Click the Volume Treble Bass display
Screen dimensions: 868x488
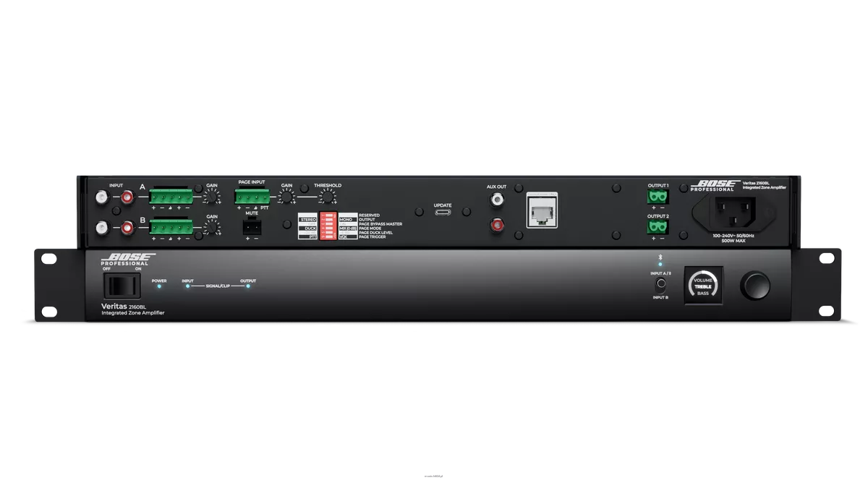[x=703, y=285]
